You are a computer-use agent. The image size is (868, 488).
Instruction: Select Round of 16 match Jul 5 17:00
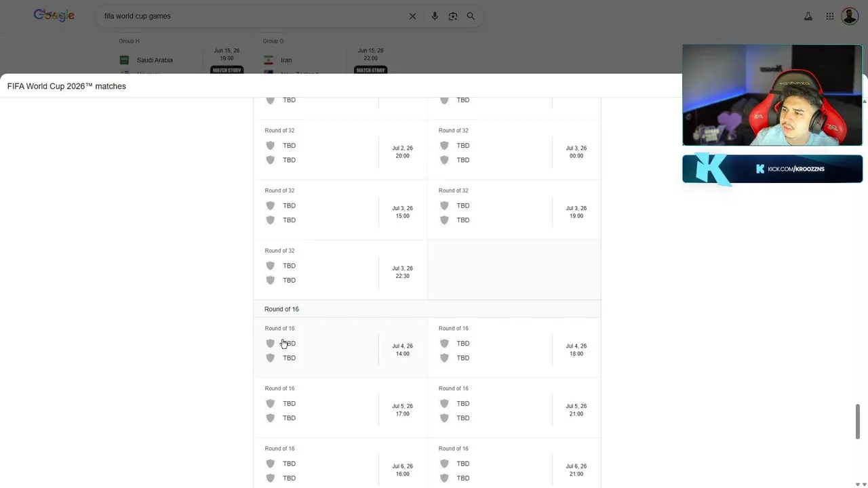[x=340, y=409]
